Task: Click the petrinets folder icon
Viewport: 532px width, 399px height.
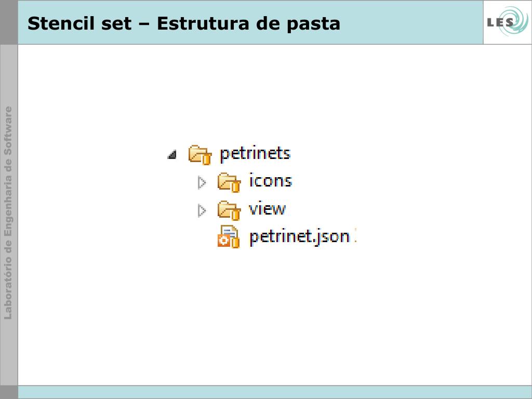Action: click(x=200, y=155)
